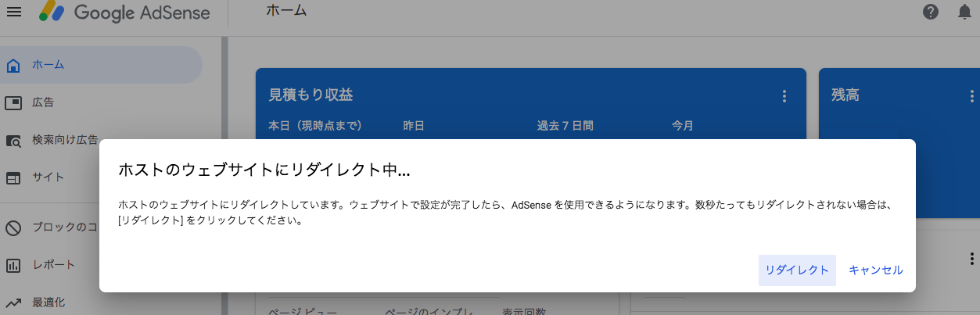The width and height of the screenshot is (980, 315).
Task: Click the sidebar vertical scrollbar
Action: 224,175
